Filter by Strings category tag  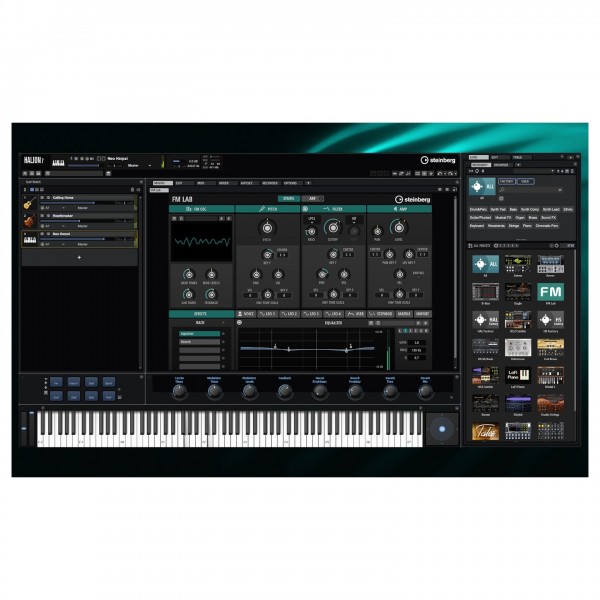514,226
